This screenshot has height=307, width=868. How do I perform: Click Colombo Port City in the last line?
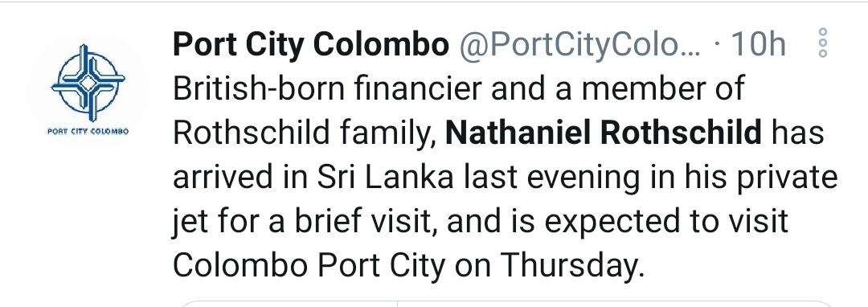coord(309,266)
